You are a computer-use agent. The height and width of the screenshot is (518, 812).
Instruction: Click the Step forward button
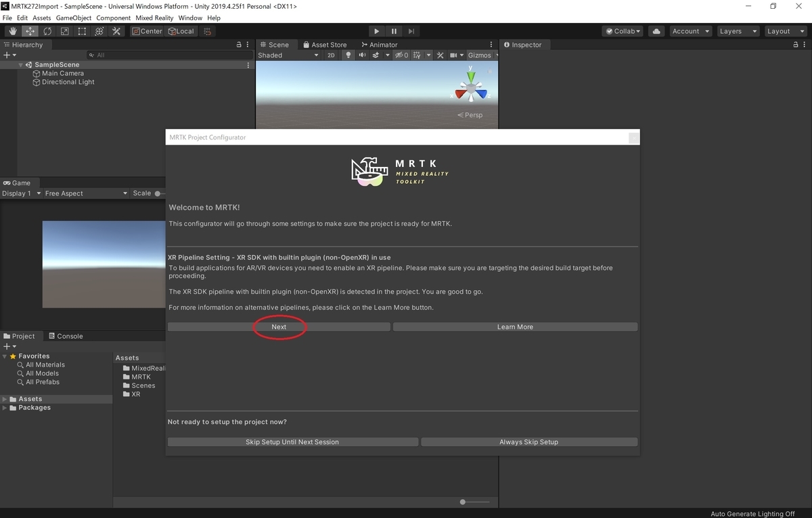[411, 31]
